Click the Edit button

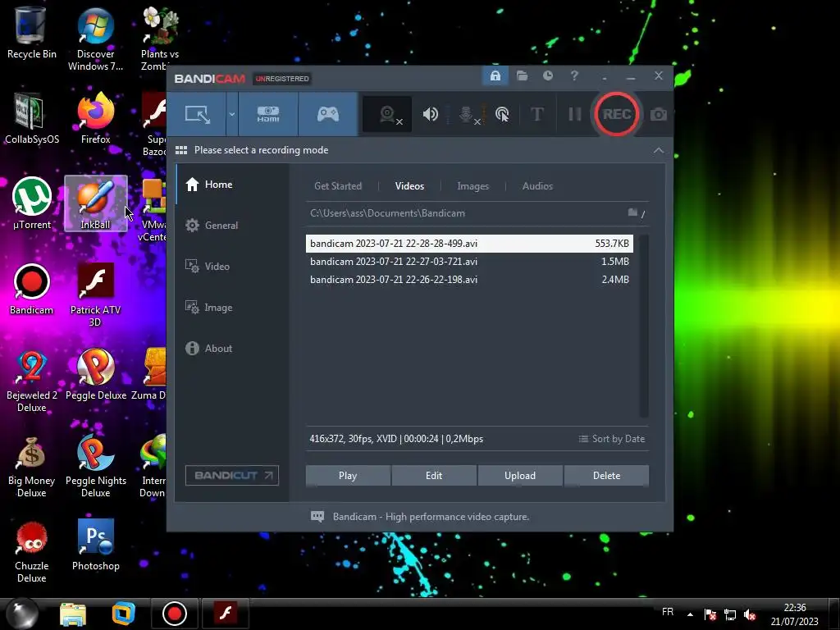(x=434, y=476)
